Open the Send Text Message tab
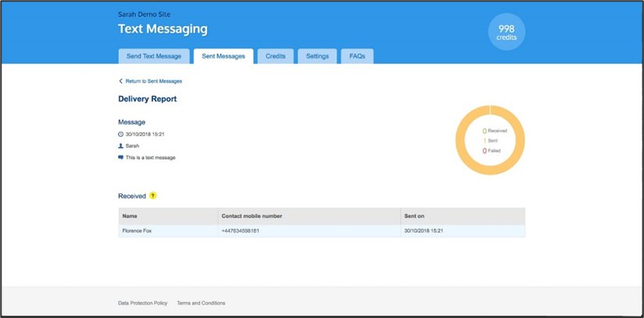The height and width of the screenshot is (318, 644). click(x=154, y=56)
